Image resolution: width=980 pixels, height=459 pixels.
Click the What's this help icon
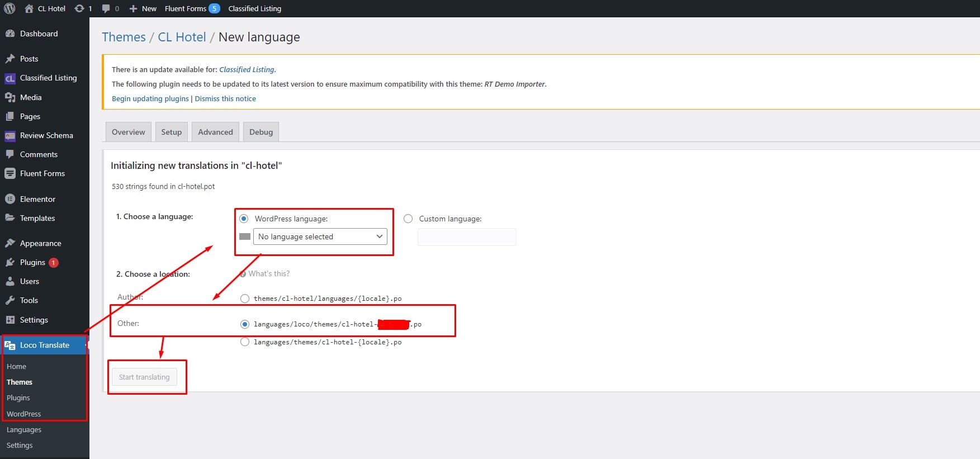243,274
